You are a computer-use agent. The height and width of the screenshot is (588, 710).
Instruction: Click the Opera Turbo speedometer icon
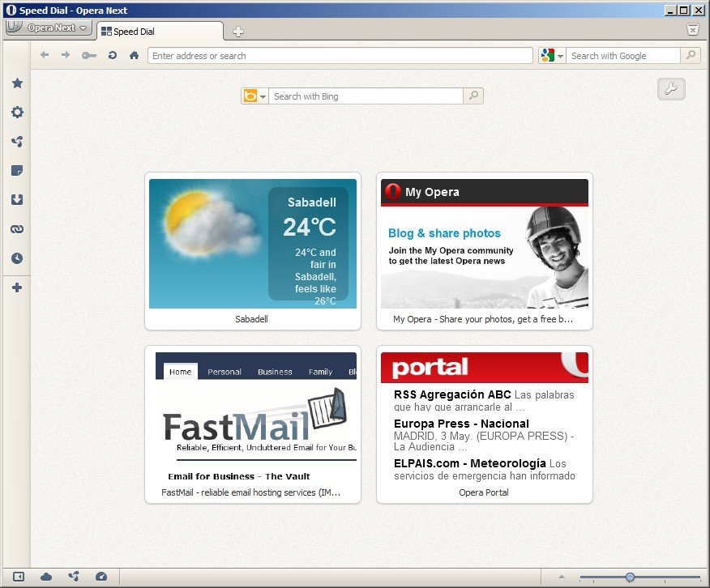[101, 577]
